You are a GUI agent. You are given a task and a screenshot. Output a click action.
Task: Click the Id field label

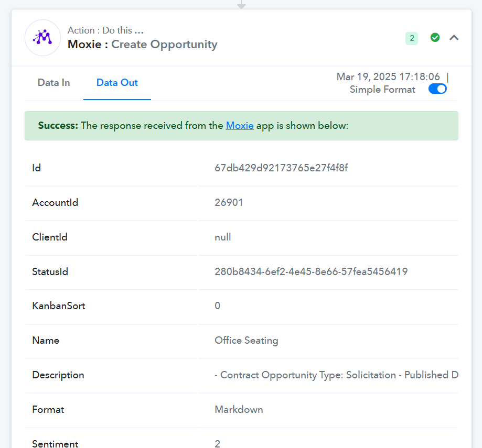coord(37,168)
